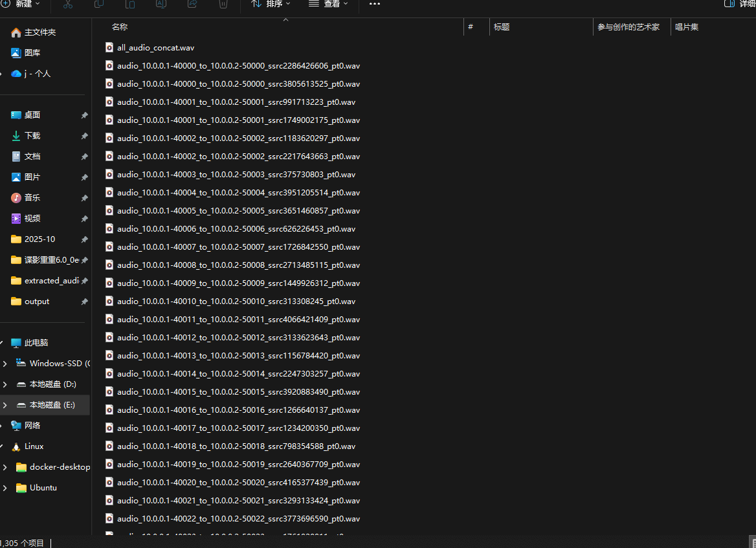Click pin icon beside 2025-10 folder
756x548 pixels.
coord(84,239)
